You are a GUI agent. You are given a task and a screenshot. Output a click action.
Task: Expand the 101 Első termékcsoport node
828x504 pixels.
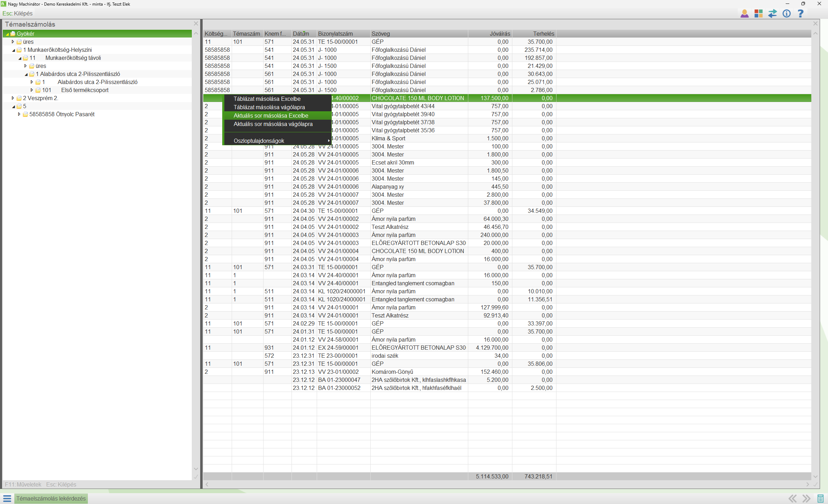pos(32,90)
